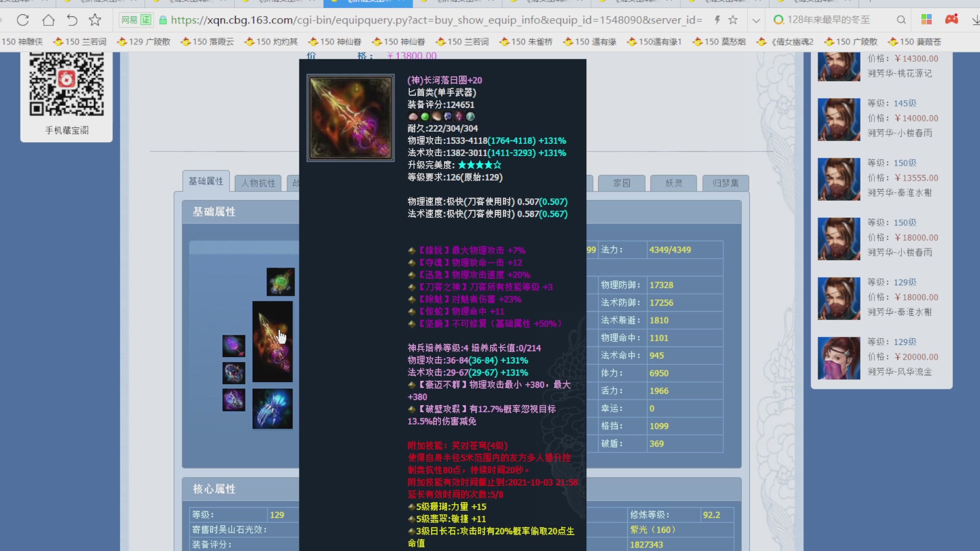The image size is (980, 551).
Task: Click the middle round accessory slot icon
Action: (234, 373)
